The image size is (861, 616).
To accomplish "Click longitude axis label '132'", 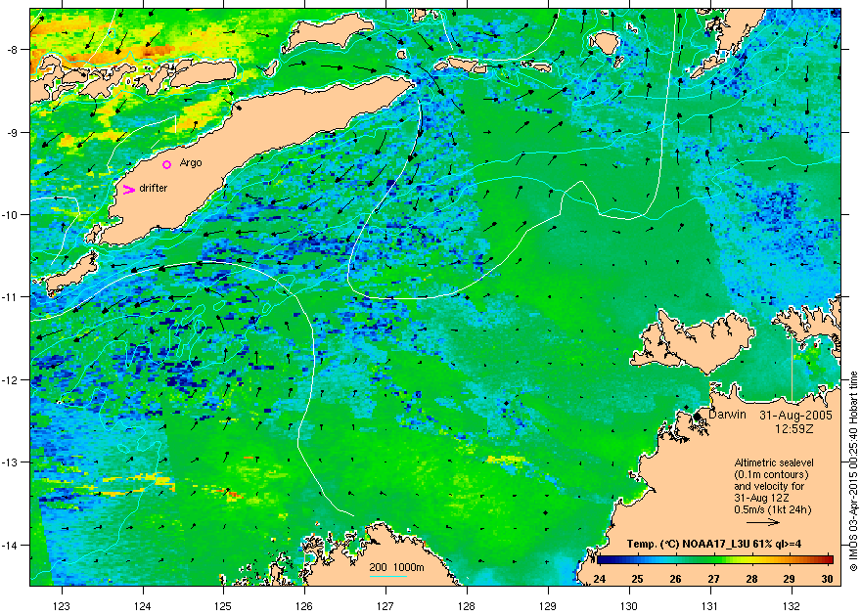I will pos(792,606).
